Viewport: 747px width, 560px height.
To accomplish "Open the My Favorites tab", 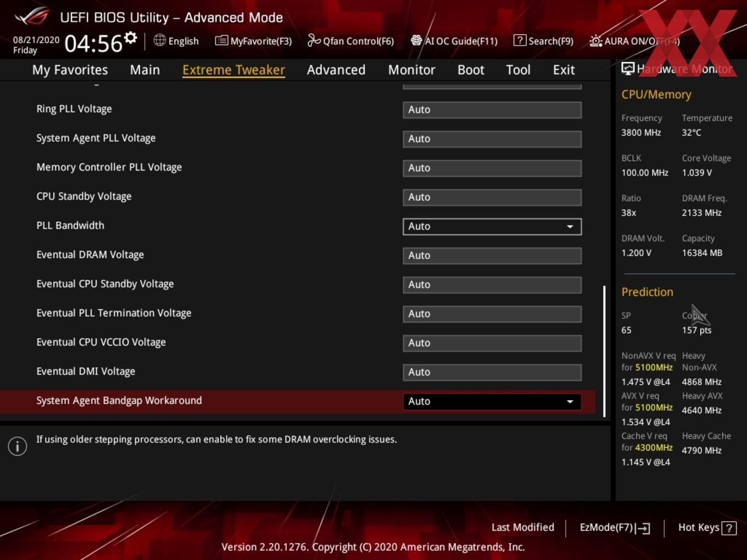I will (x=70, y=70).
